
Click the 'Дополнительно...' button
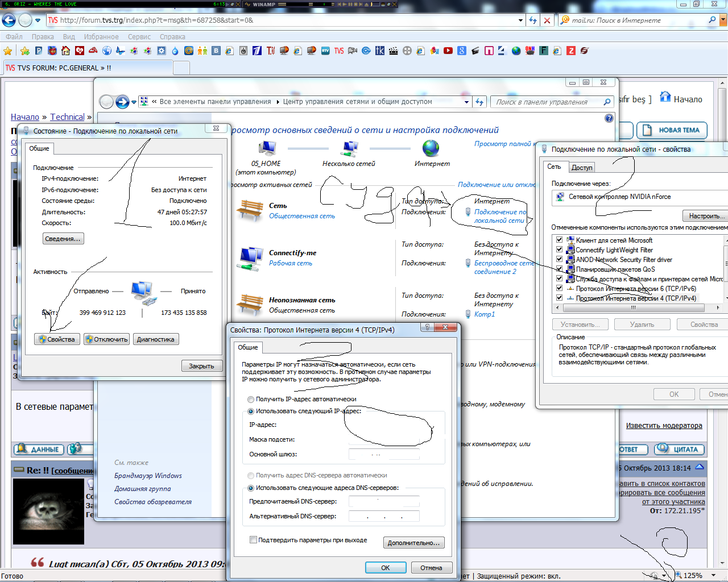click(x=413, y=543)
